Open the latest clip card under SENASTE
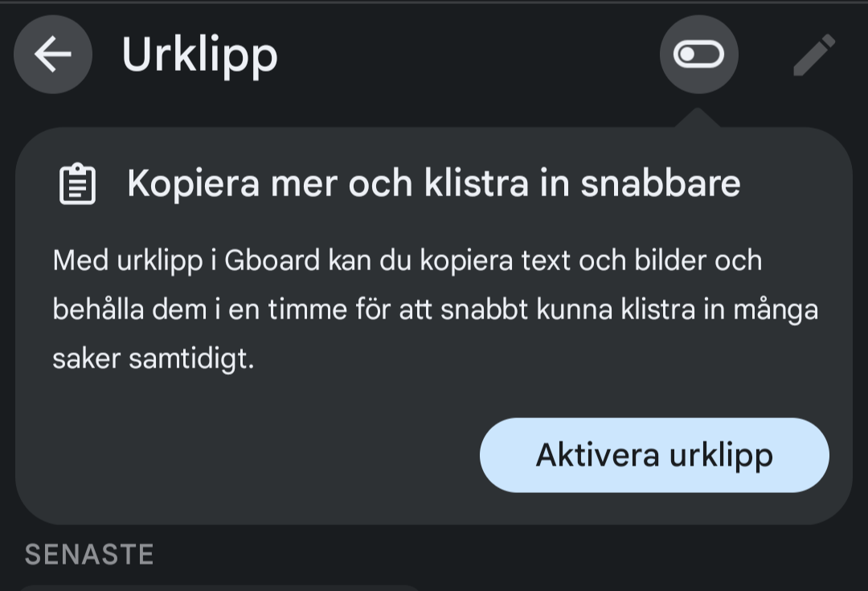Viewport: 868px width, 591px height. tap(220, 588)
